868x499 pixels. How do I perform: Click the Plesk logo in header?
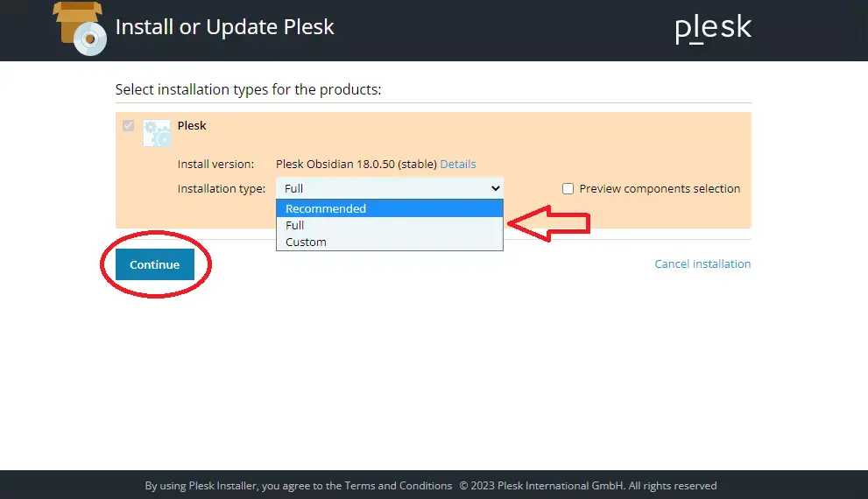713,28
